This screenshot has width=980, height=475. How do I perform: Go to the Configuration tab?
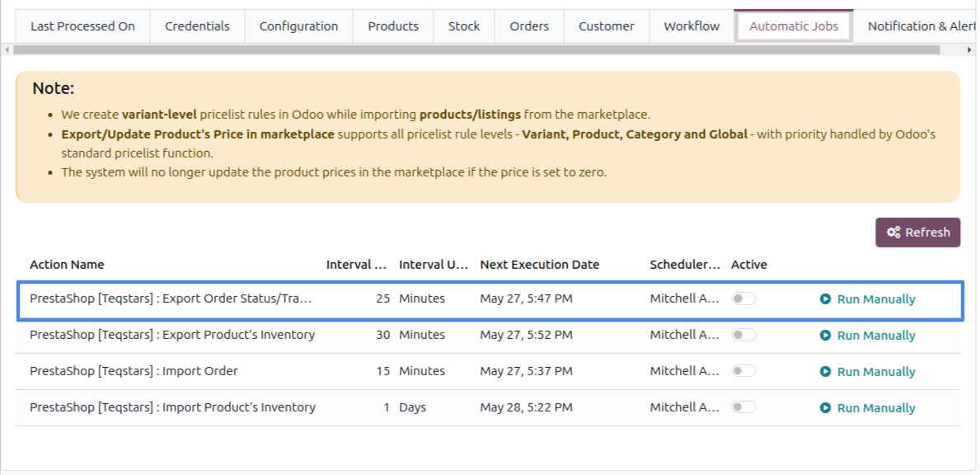tap(298, 26)
